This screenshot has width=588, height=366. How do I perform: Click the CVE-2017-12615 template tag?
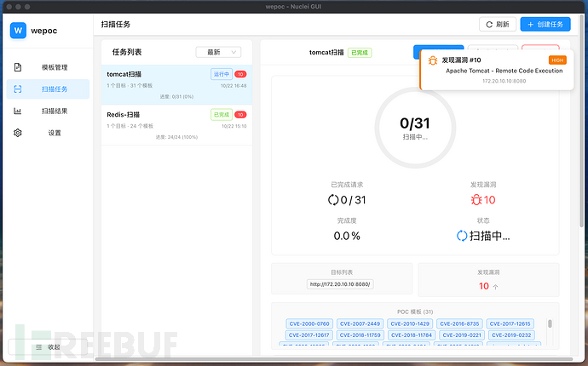(x=510, y=323)
